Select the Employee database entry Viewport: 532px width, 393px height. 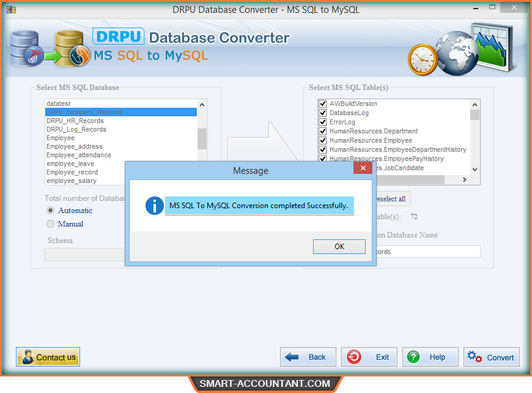[121, 138]
